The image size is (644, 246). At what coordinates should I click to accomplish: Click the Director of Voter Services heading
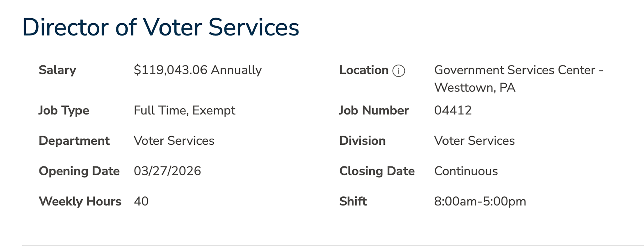(160, 27)
